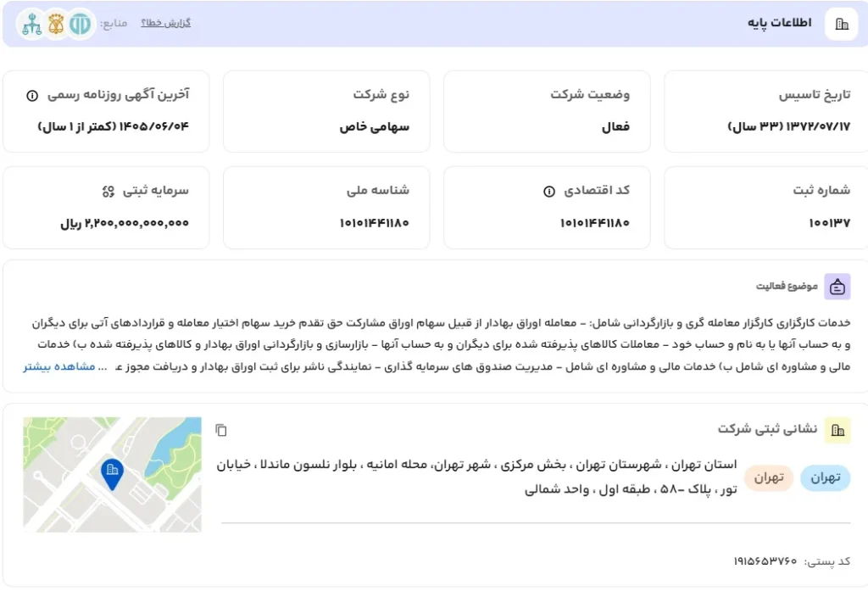Click مشاهده بیشتر to expand activity description
Screen dimensions: 868x597
tap(58, 366)
